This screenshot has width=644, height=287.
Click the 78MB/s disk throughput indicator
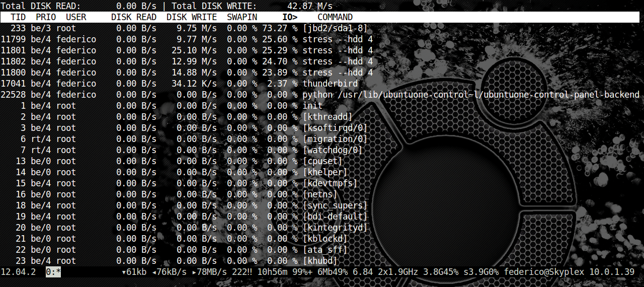[x=209, y=272]
